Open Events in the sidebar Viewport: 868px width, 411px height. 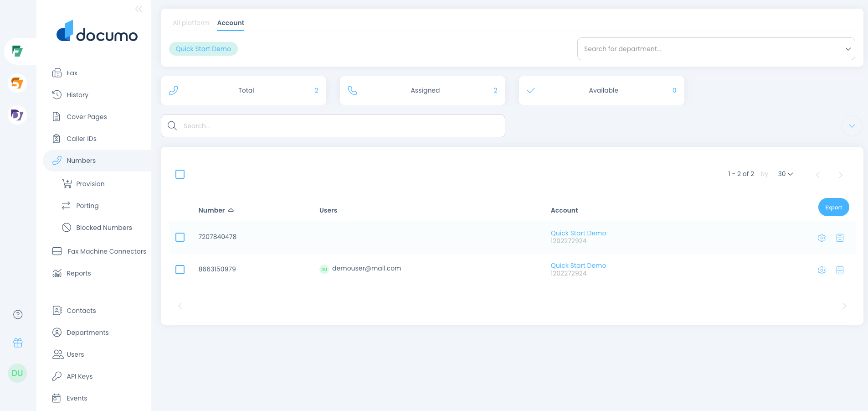77,398
